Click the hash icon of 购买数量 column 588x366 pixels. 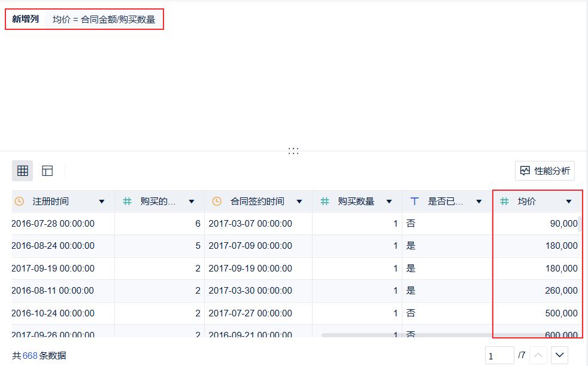point(325,202)
